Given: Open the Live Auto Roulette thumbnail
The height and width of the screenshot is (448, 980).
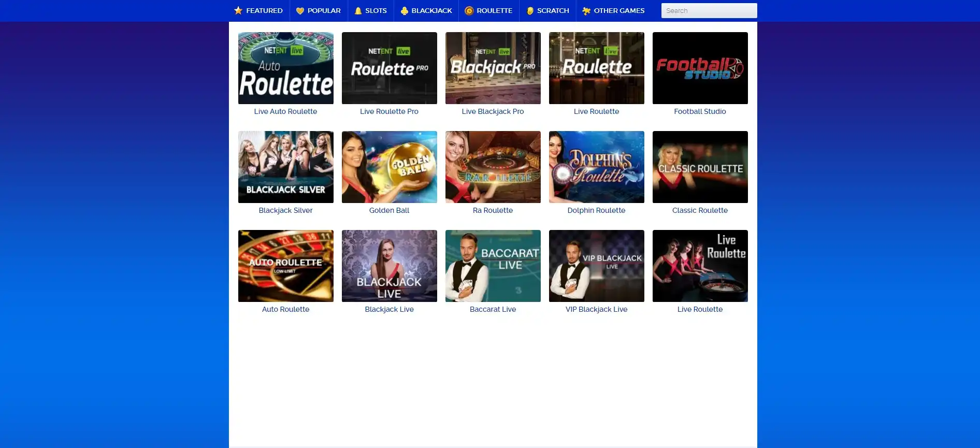Looking at the screenshot, I should (x=285, y=68).
